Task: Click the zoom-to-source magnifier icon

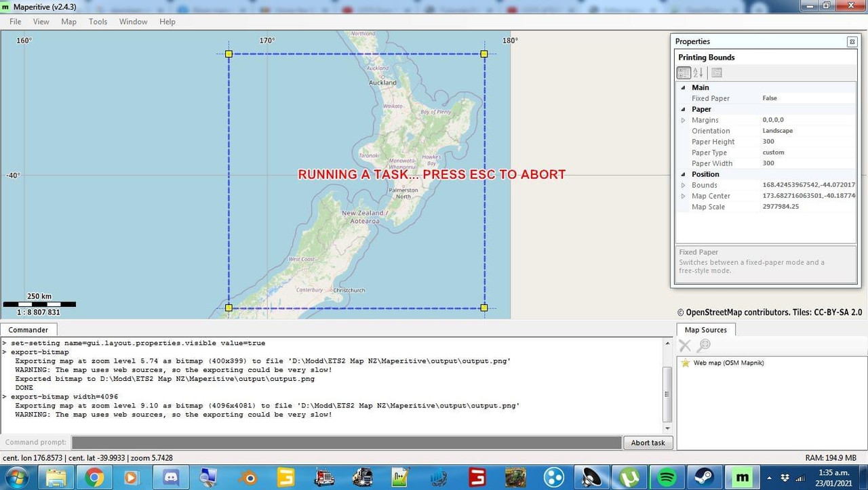Action: [704, 346]
